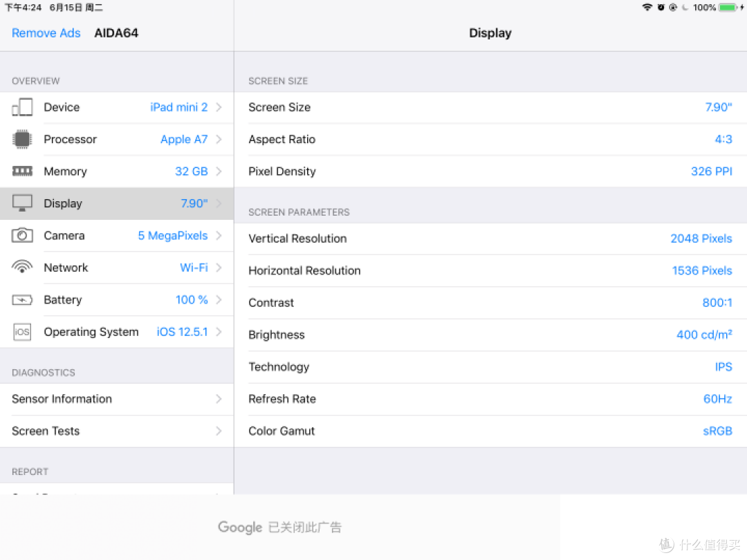This screenshot has height=560, width=747.
Task: Tap the Processor chip icon
Action: pos(22,139)
